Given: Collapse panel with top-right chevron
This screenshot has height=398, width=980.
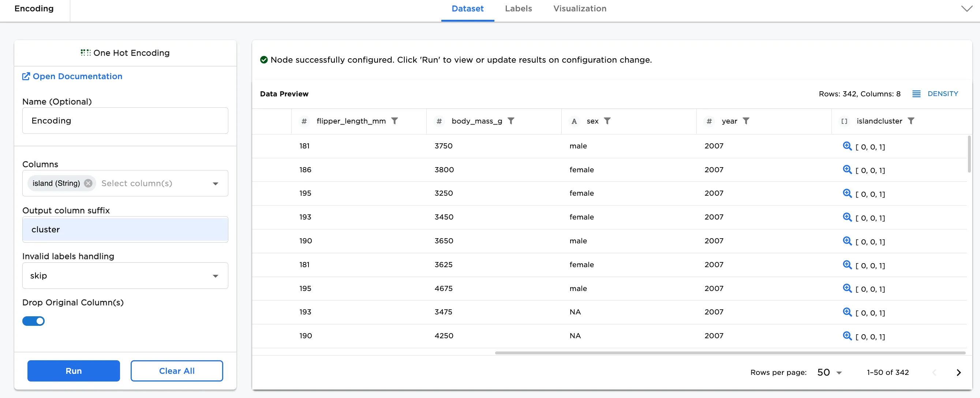Looking at the screenshot, I should 966,9.
